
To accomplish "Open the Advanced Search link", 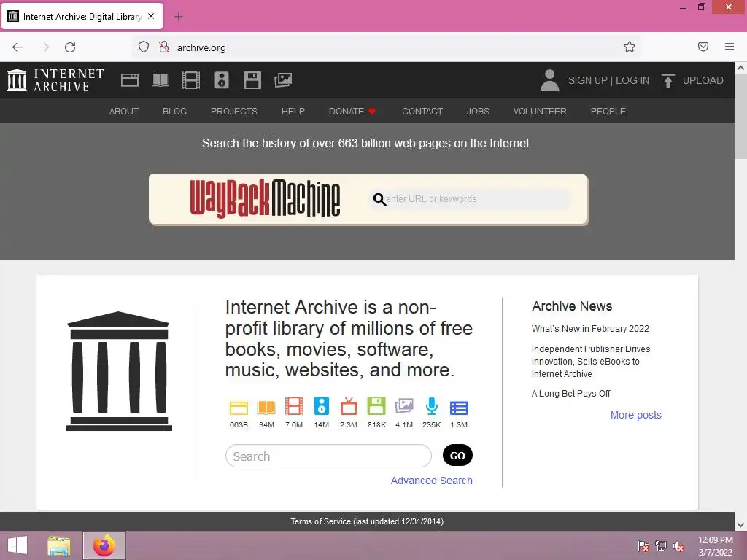I will click(x=432, y=481).
